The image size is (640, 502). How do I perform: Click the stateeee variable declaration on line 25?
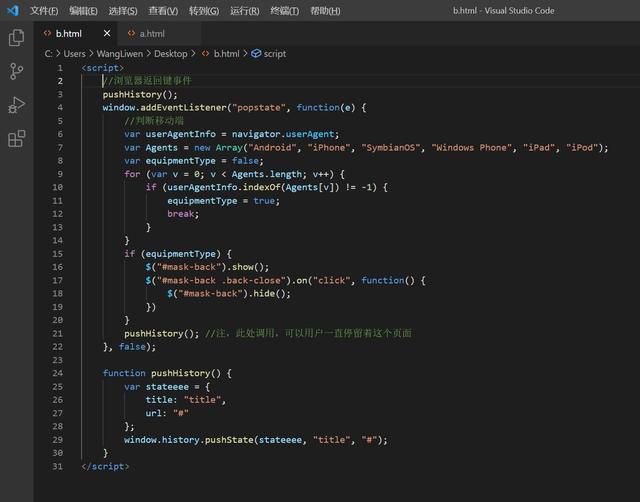coord(167,386)
